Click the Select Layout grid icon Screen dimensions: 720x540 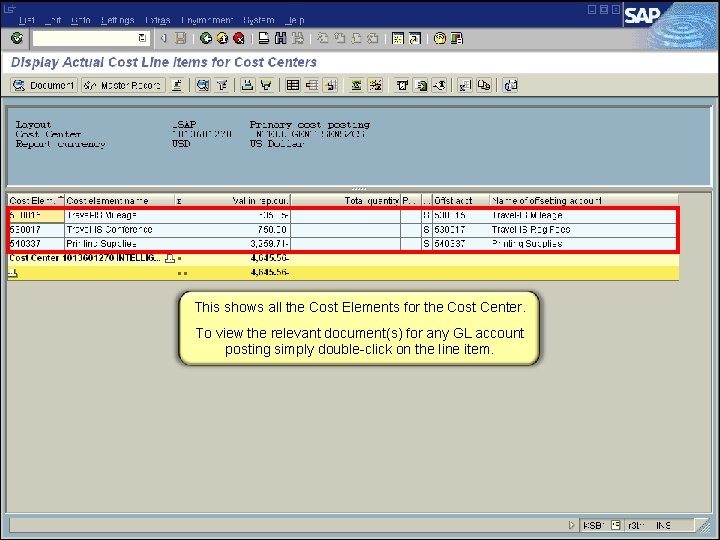(292, 85)
